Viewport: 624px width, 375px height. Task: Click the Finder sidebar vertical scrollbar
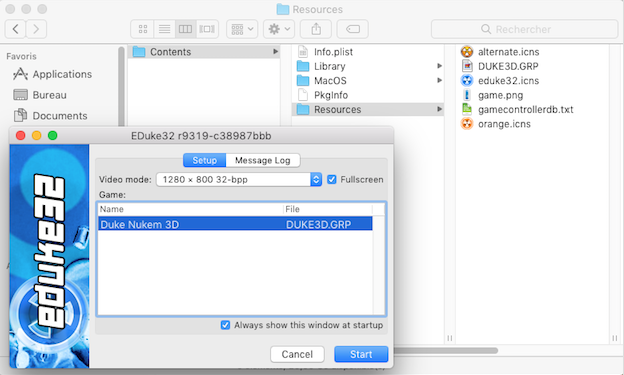click(x=121, y=87)
